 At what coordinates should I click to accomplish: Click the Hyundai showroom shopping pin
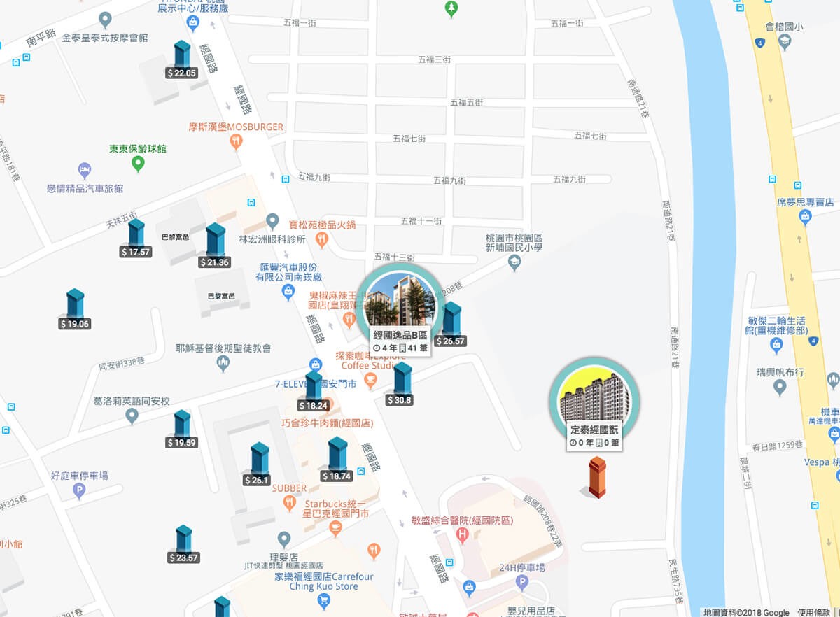tap(193, 23)
